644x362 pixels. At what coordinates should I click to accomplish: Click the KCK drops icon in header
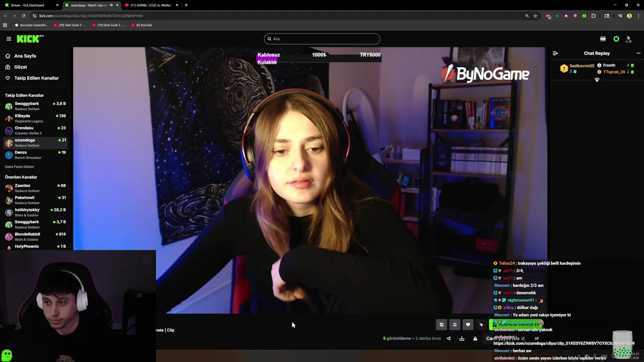click(603, 39)
